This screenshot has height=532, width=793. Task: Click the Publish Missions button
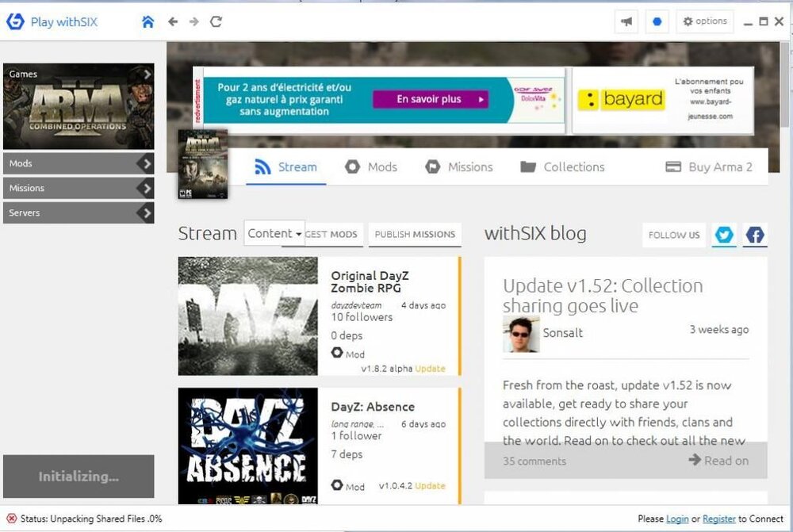point(415,235)
